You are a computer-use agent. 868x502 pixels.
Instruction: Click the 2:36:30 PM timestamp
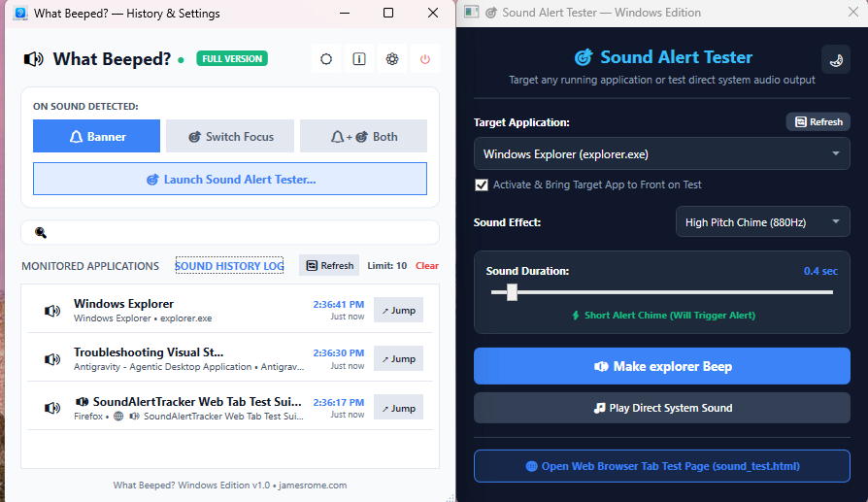(x=338, y=353)
